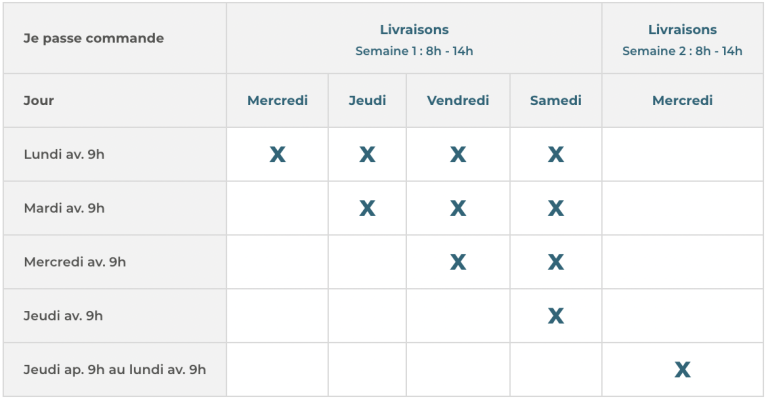Click the X for Mardi order, Vendredi delivery
Screen dimensions: 768x399
click(458, 209)
